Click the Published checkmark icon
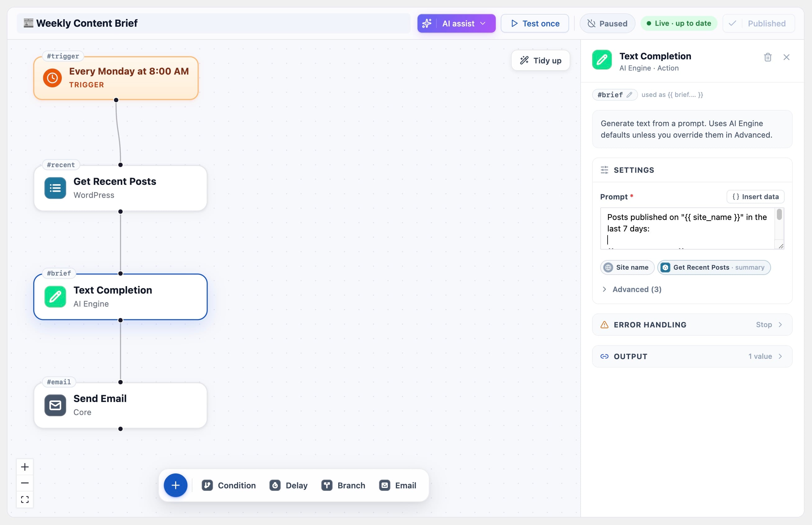This screenshot has height=525, width=812. click(x=732, y=23)
